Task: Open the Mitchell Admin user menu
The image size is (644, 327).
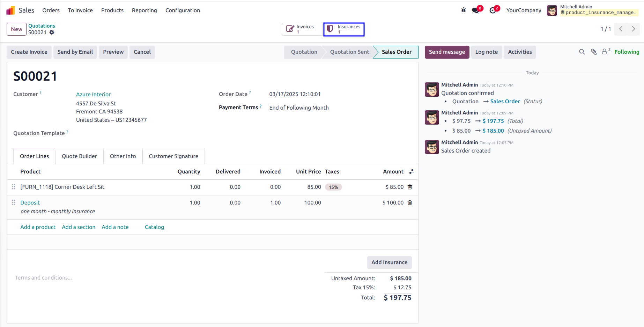Action: point(593,10)
